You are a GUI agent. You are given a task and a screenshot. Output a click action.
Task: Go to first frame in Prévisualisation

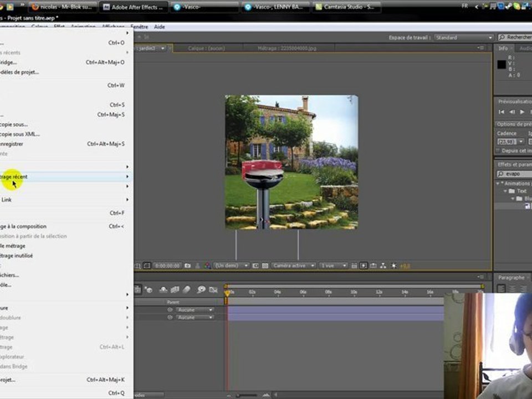(502, 112)
